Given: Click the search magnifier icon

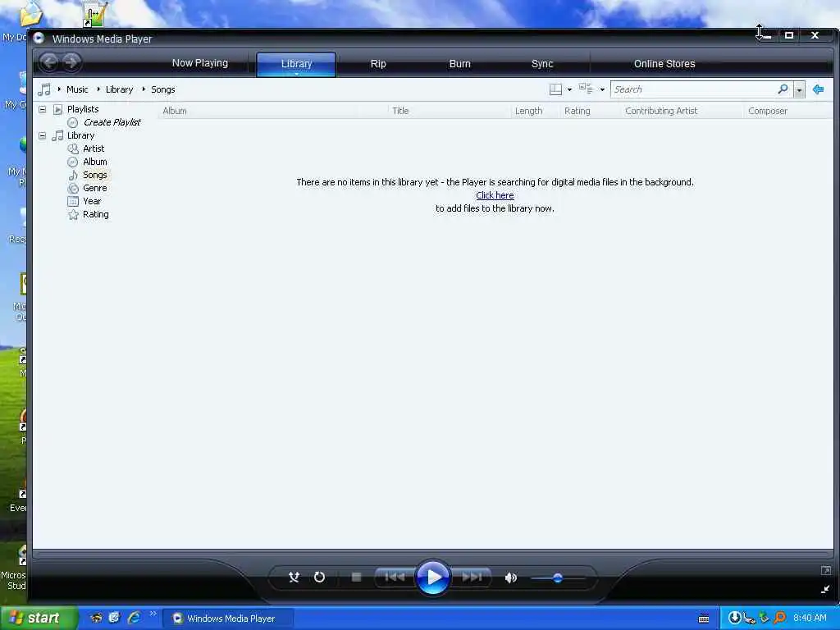Looking at the screenshot, I should (x=783, y=89).
